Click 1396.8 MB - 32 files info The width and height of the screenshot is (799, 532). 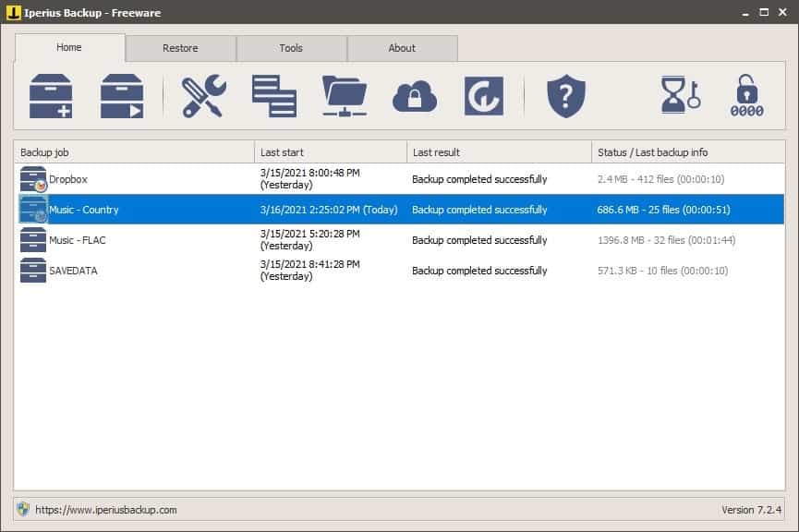click(x=667, y=240)
